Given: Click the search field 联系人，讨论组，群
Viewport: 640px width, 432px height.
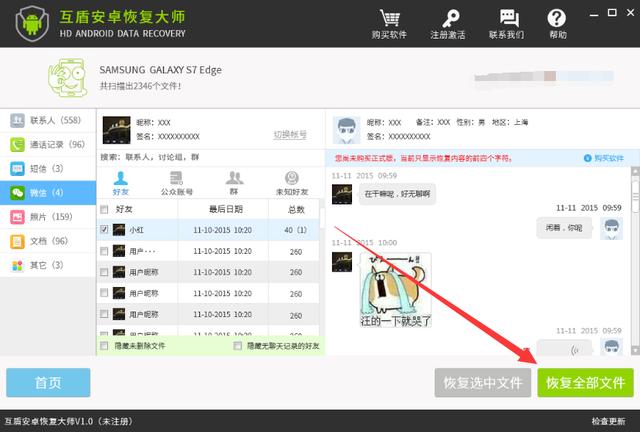Looking at the screenshot, I should click(x=210, y=157).
